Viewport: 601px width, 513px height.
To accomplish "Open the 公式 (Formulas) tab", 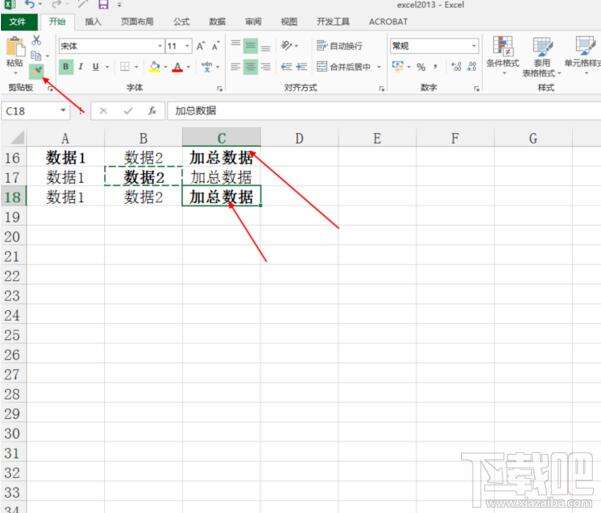I will click(x=181, y=21).
